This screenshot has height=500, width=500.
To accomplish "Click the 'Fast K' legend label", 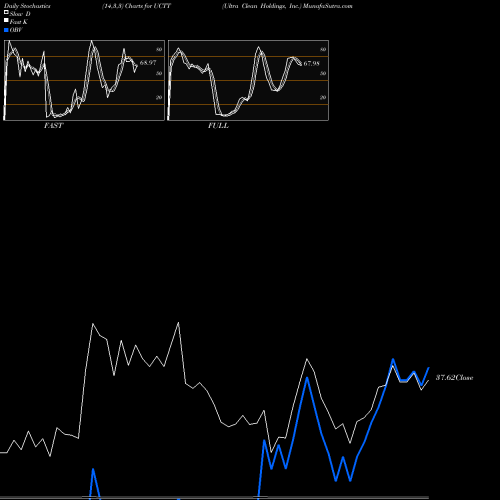I will coord(19,22).
